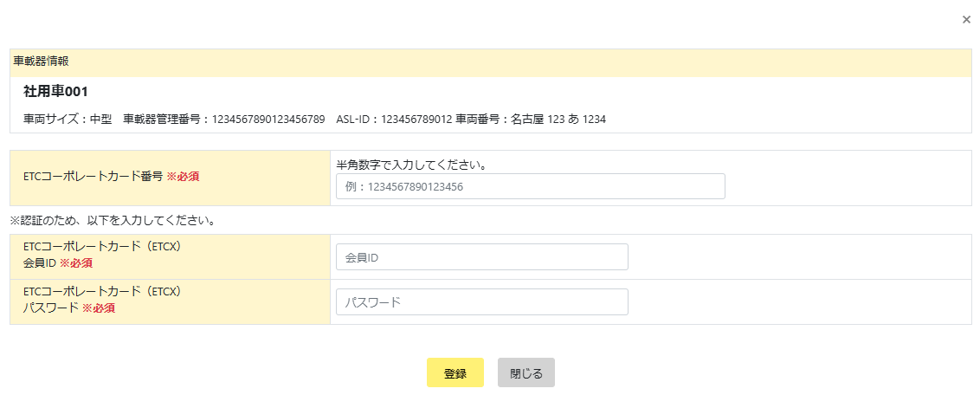Click 必須 marker next to 会員ID
The image size is (980, 395).
[x=75, y=263]
